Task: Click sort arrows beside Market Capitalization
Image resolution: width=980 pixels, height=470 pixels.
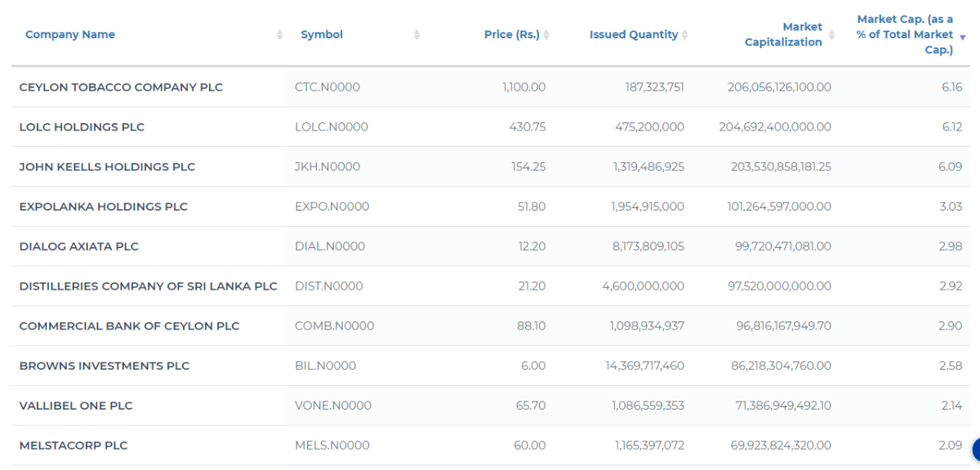Action: tap(832, 34)
